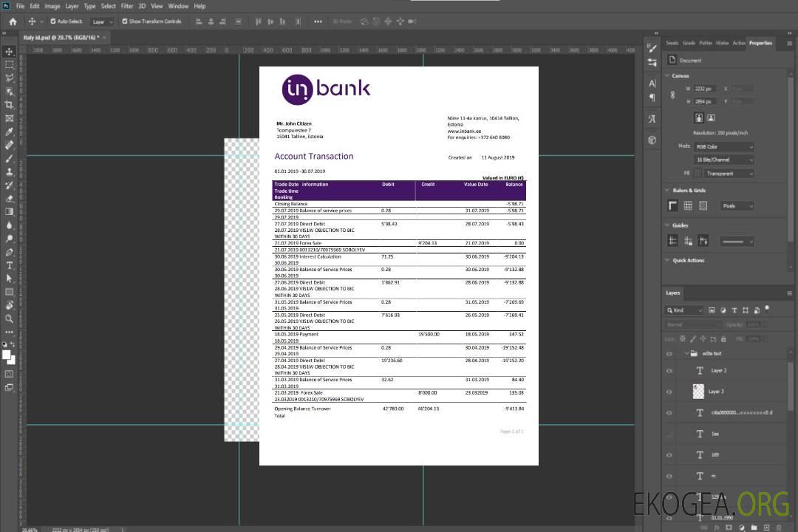The height and width of the screenshot is (532, 798).
Task: Open the Window menu
Action: coord(178,6)
